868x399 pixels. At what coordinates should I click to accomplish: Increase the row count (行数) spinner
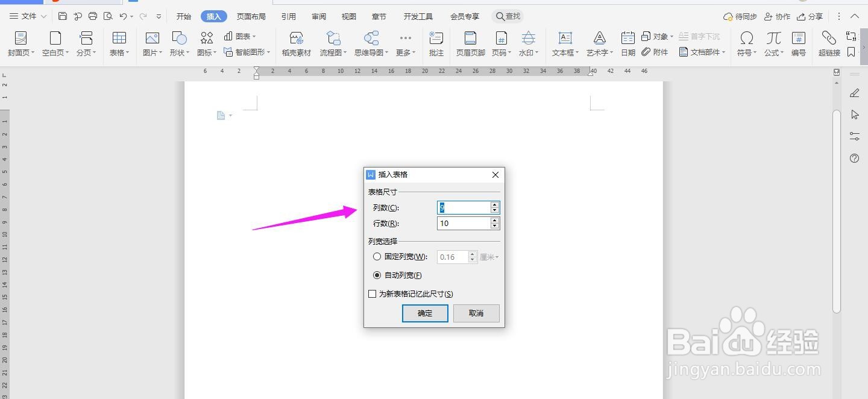tap(495, 220)
